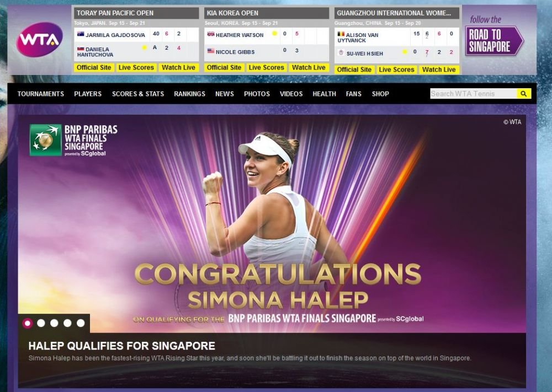Open the Videos menu
This screenshot has width=552, height=392.
click(291, 94)
